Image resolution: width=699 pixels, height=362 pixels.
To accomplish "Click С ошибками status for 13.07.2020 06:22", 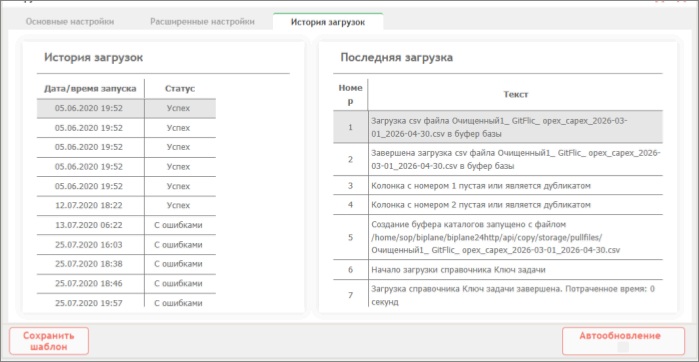I will 178,225.
